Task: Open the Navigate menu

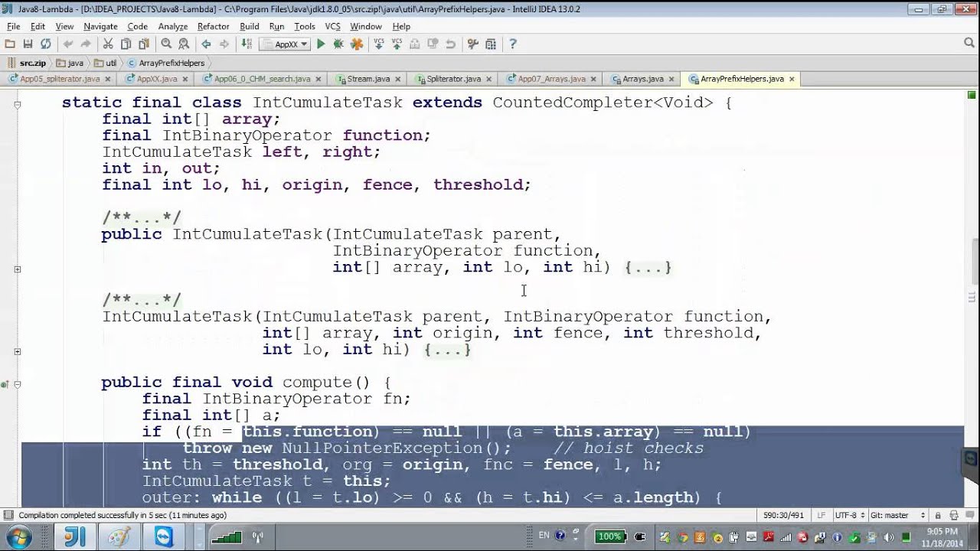Action: click(x=100, y=26)
